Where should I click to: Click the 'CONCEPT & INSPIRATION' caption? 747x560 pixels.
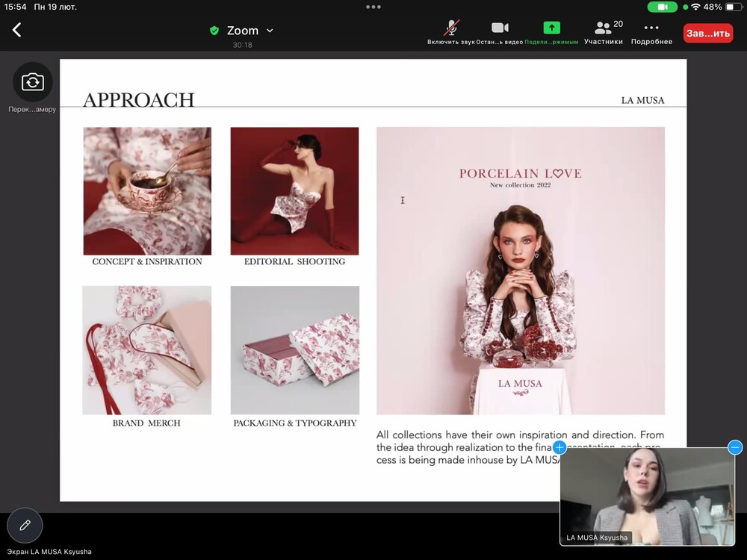(x=147, y=261)
